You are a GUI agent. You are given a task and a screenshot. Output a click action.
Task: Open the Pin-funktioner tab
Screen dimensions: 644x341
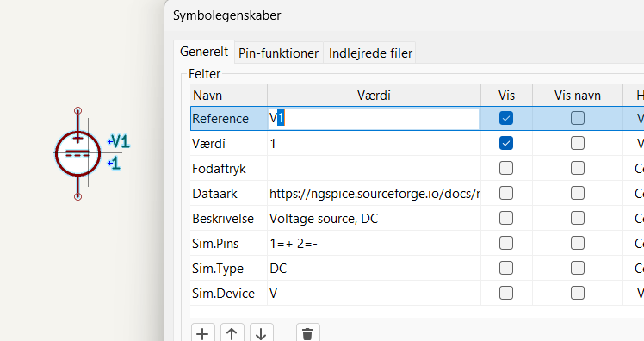click(x=278, y=53)
